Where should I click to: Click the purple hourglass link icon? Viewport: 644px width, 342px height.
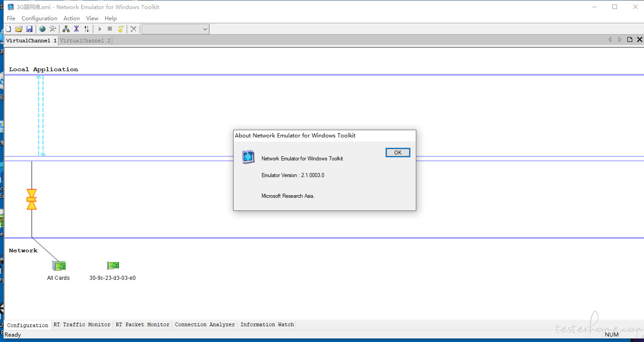76,29
